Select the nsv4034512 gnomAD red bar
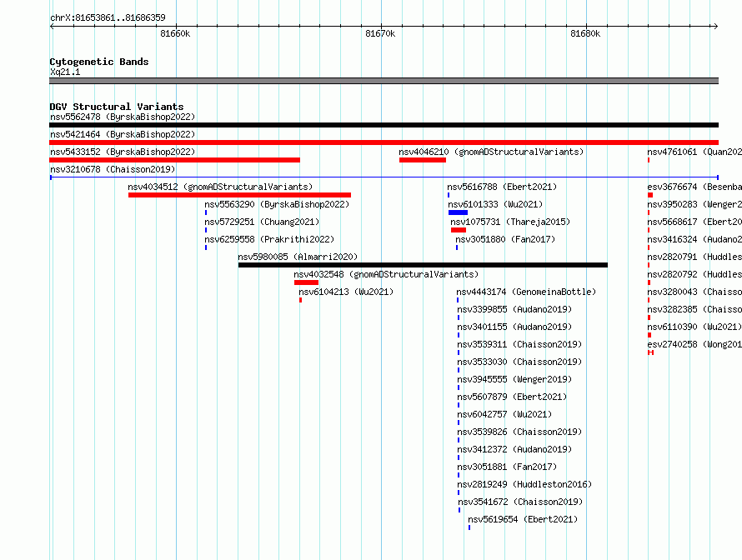Screen dimensions: 742x560 pyautogui.click(x=239, y=195)
